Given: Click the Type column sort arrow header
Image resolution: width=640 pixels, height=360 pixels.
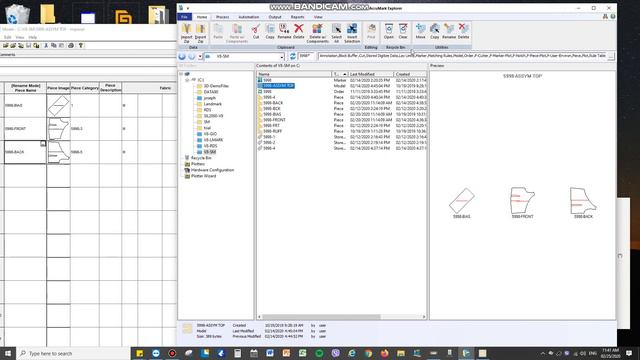Looking at the screenshot, I should (340, 74).
